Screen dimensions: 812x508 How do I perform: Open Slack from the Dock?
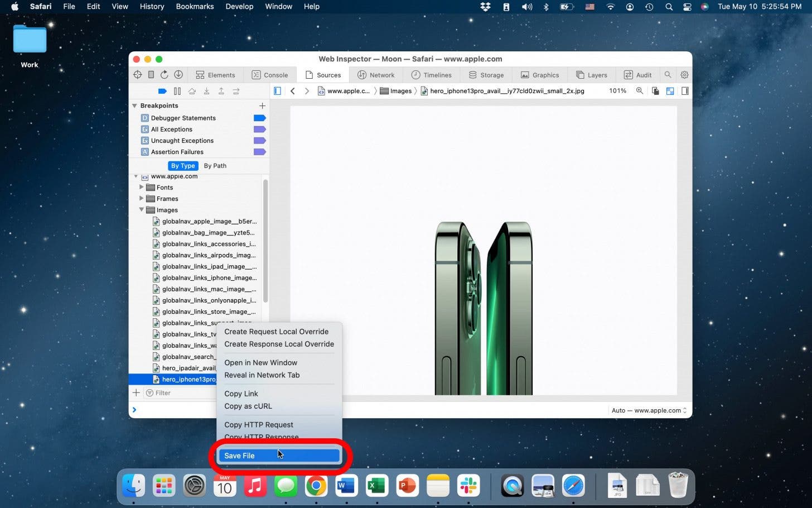tap(468, 486)
